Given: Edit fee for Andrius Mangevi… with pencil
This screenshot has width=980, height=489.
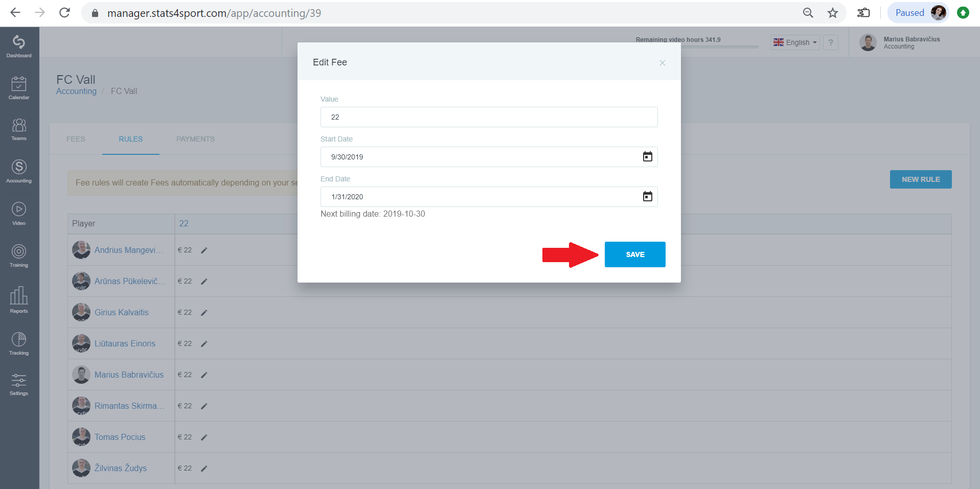Looking at the screenshot, I should pyautogui.click(x=204, y=250).
